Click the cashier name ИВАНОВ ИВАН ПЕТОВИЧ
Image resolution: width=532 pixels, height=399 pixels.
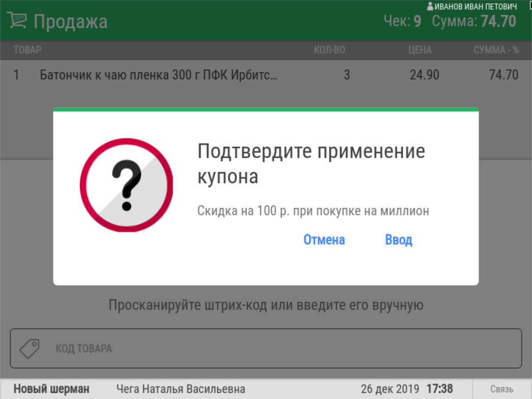[476, 7]
